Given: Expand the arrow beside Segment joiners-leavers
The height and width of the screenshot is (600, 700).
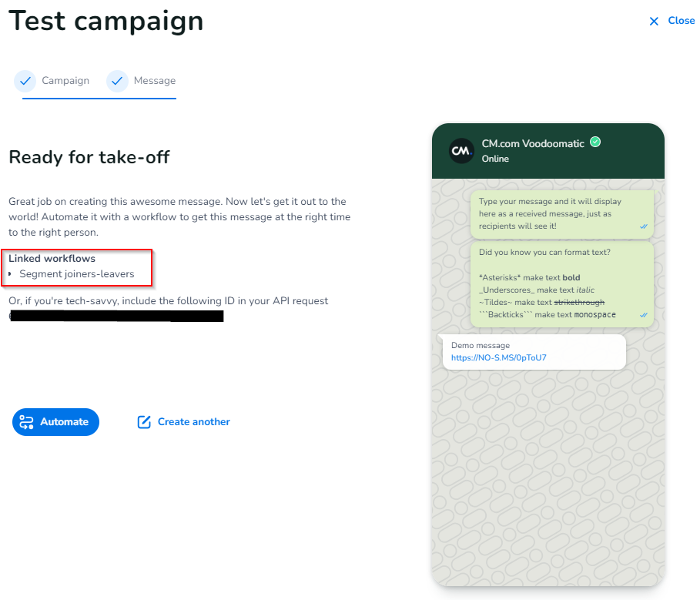Looking at the screenshot, I should tap(11, 274).
